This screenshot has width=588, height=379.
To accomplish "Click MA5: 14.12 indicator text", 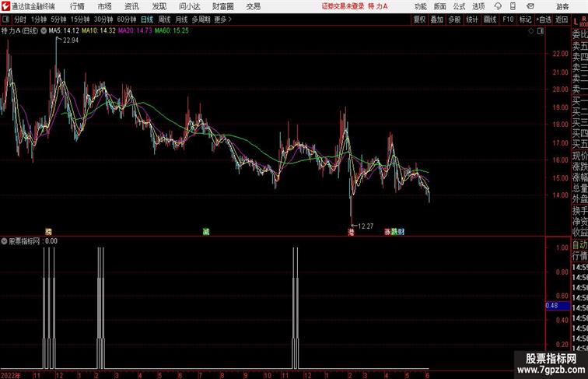I will coord(64,31).
